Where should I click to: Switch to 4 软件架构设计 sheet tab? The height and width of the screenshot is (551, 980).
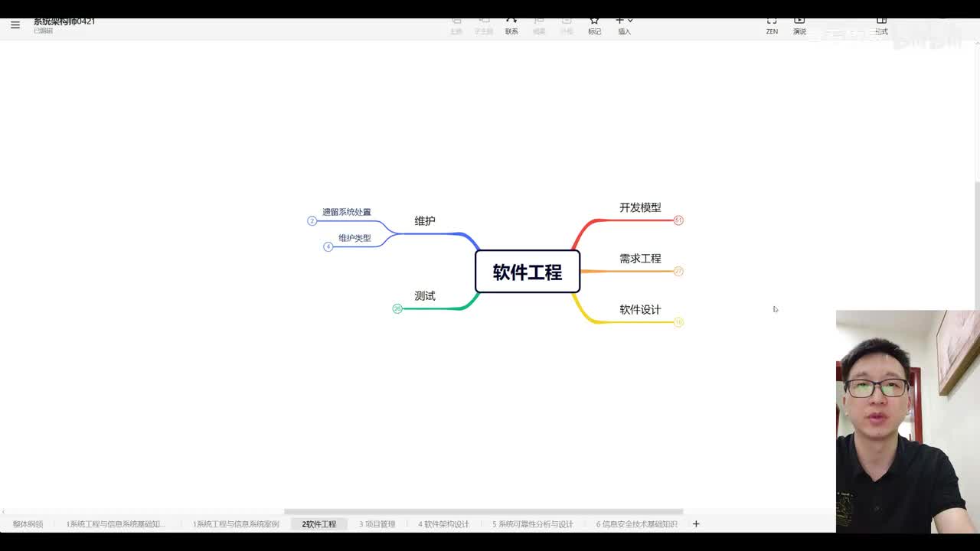(444, 524)
